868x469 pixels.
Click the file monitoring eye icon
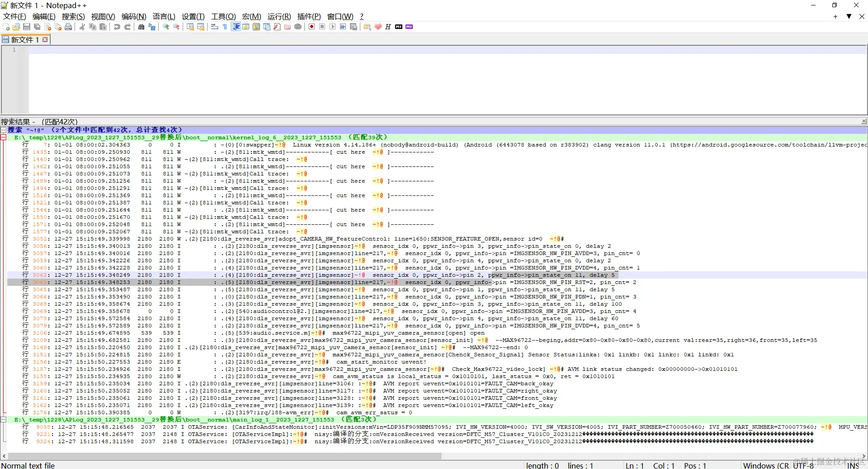[298, 27]
